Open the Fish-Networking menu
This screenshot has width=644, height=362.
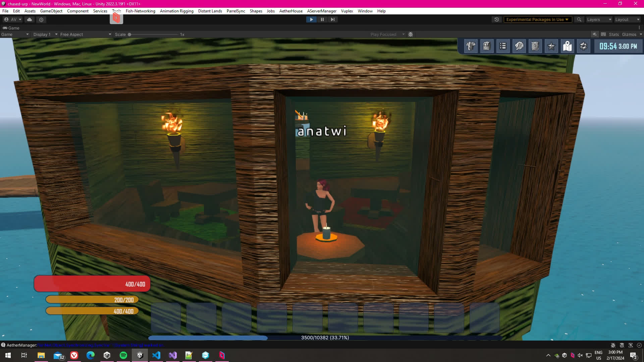point(140,11)
